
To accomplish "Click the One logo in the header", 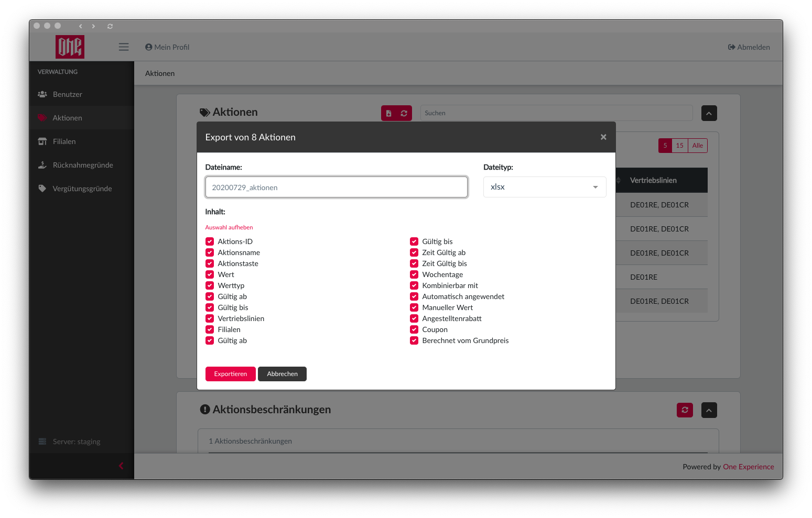I will coord(70,47).
